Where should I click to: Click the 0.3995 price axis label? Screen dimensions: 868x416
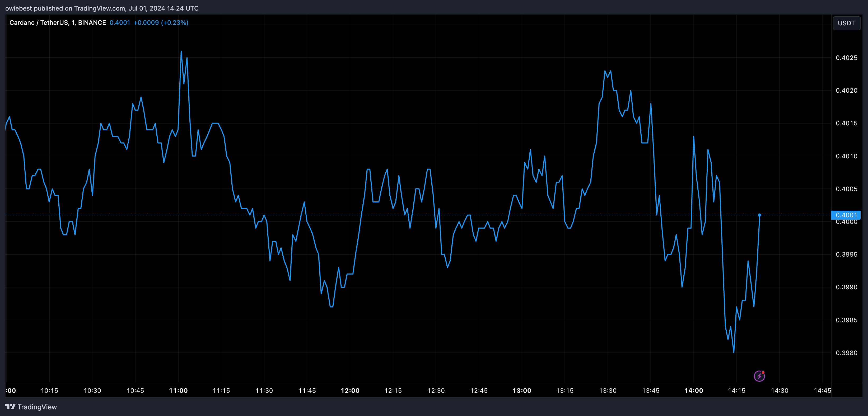(x=846, y=254)
